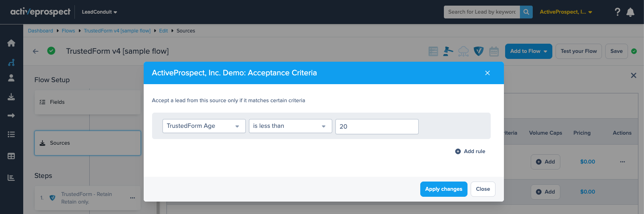Click the green saved status icon beside Save
This screenshot has height=214, width=644.
click(x=634, y=51)
